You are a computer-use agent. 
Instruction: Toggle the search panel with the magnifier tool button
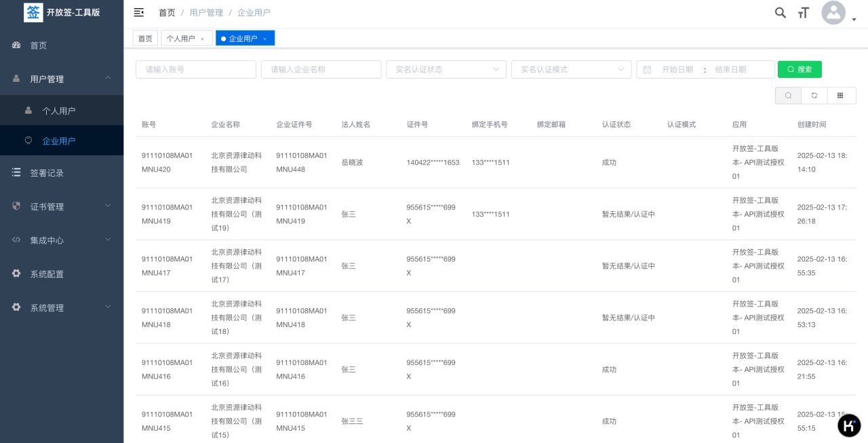pos(788,96)
